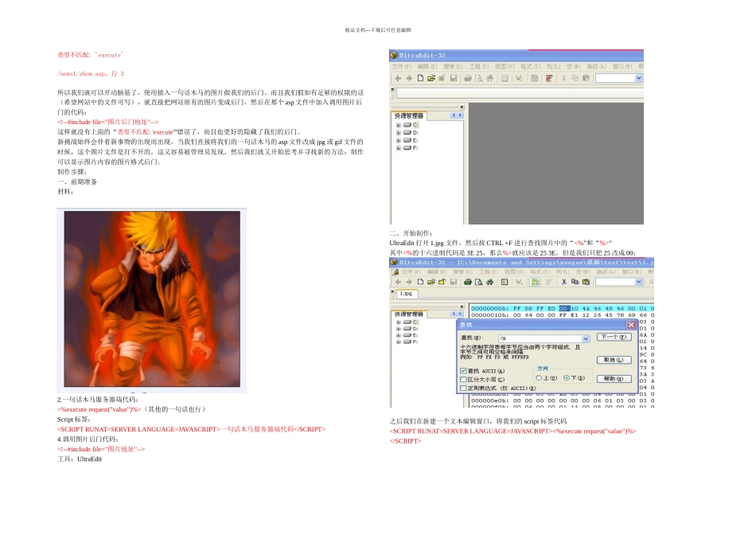Click the Save disk icon in the 1.jpg UltraEdit window
756x535 pixels.
coord(454,282)
